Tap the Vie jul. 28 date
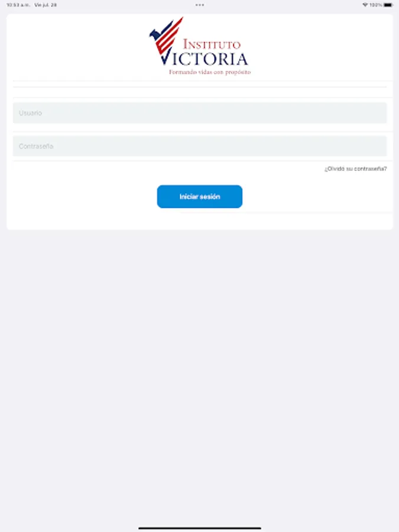This screenshot has height=532, width=399. [x=46, y=5]
